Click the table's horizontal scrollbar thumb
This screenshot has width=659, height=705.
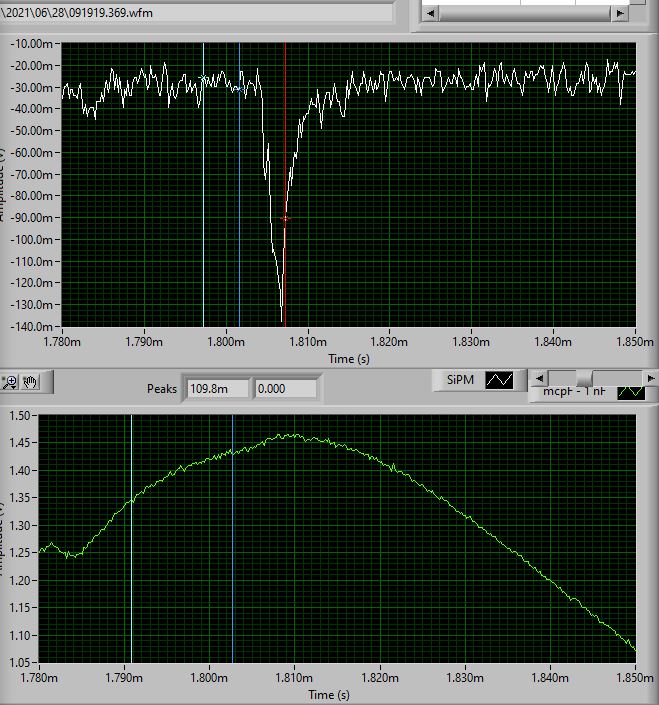[x=525, y=13]
